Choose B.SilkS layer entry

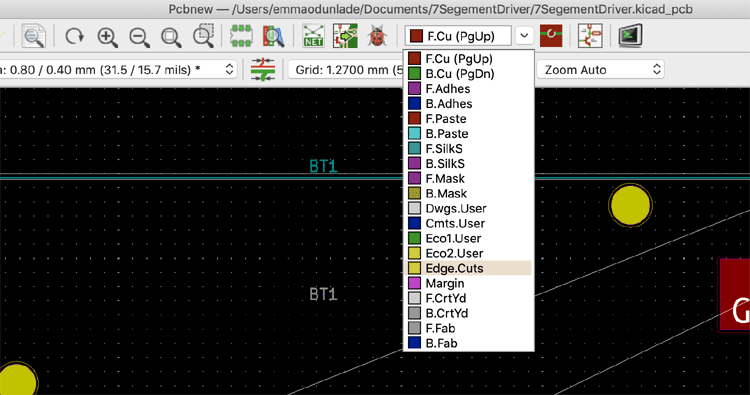tap(469, 164)
